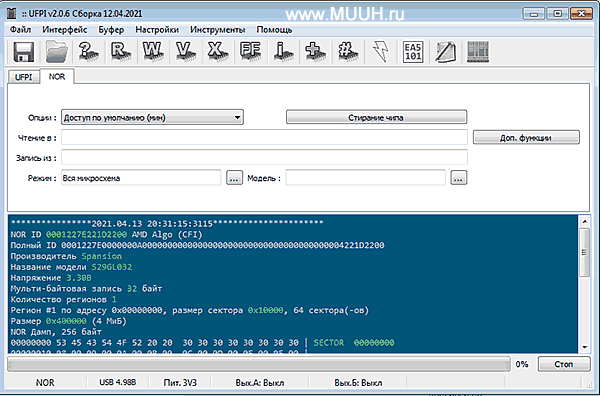Click the Стирание чипа button

[376, 117]
